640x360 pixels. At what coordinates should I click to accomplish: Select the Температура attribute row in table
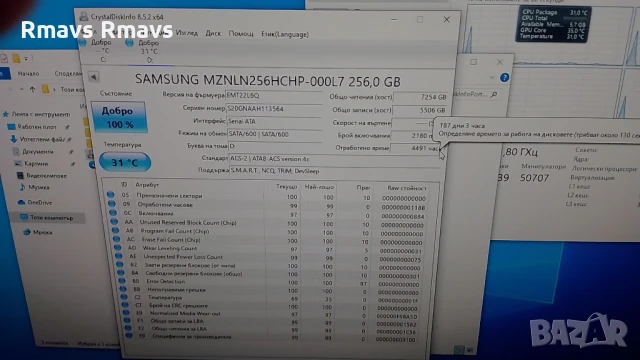click(271, 298)
